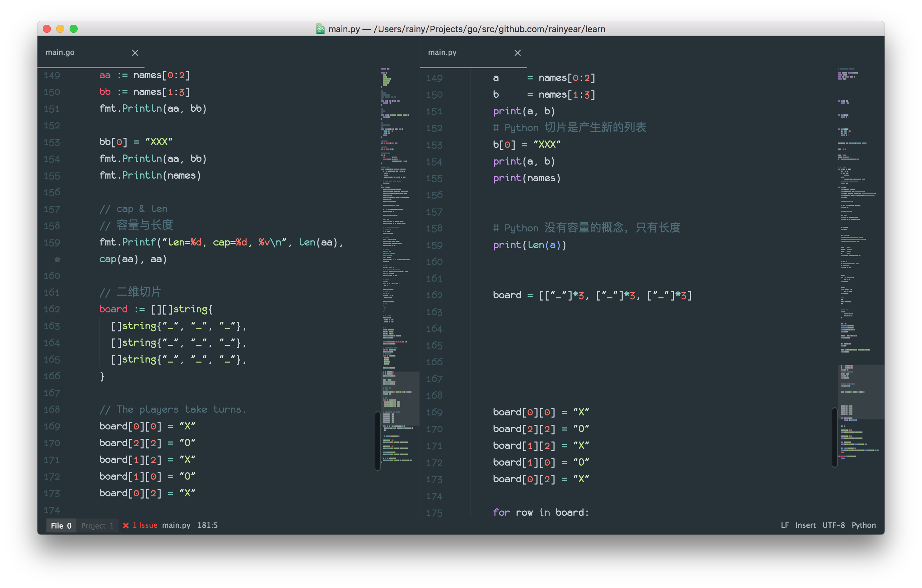The image size is (922, 588).
Task: Select the bookmark marker beside line 159
Action: coord(58,259)
